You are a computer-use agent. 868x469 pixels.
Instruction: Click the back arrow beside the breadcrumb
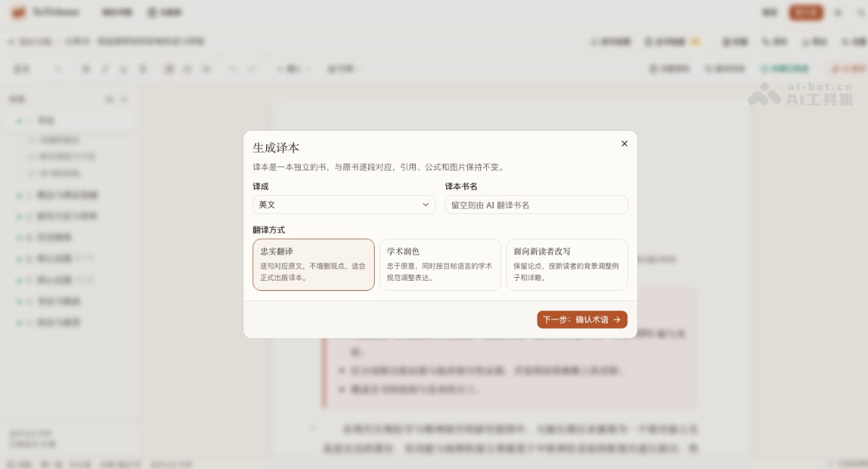[x=11, y=42]
